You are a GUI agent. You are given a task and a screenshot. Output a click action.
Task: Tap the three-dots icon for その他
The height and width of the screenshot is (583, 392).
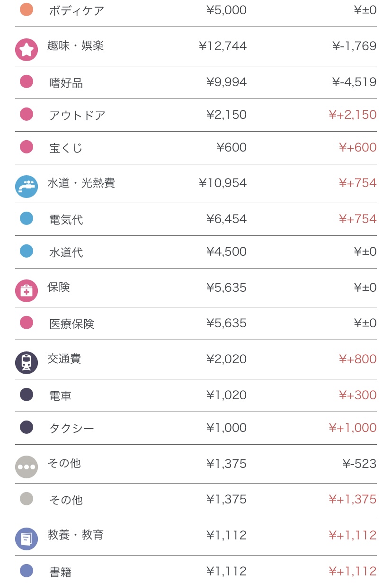click(x=27, y=467)
